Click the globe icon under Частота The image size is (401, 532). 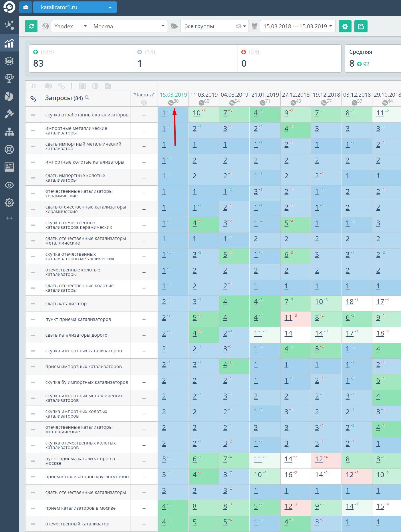click(144, 103)
